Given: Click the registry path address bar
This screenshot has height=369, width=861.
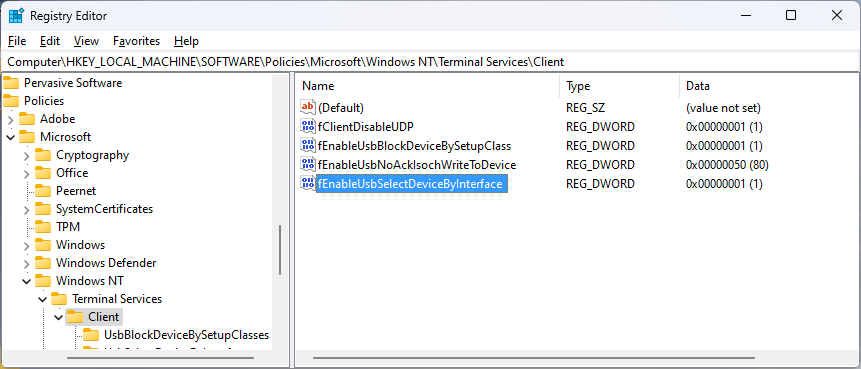Looking at the screenshot, I should point(430,62).
